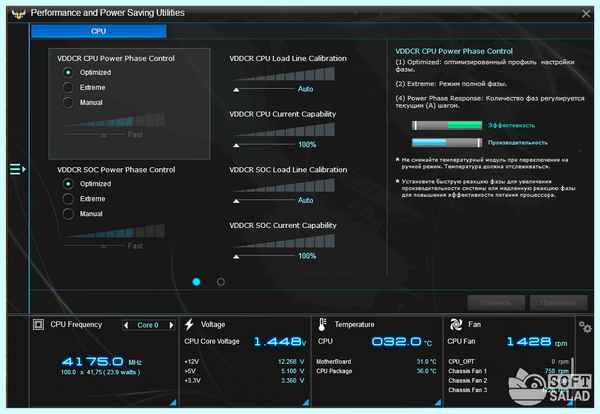Click the Chassis Fan 2 label
Viewport: 600px width, 414px height.
click(468, 381)
